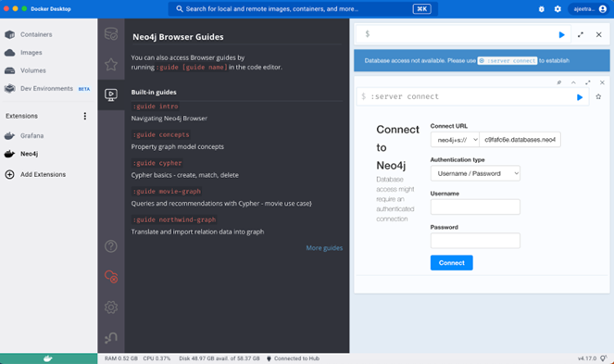Run :guide movie-graph
Screen dimensions: 614x364
click(167, 192)
